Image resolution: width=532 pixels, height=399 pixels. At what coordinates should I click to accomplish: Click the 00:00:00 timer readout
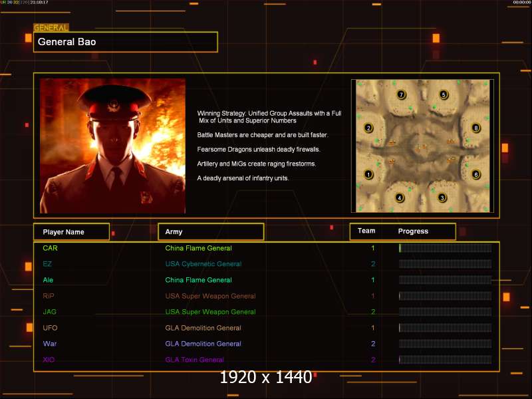(522, 3)
